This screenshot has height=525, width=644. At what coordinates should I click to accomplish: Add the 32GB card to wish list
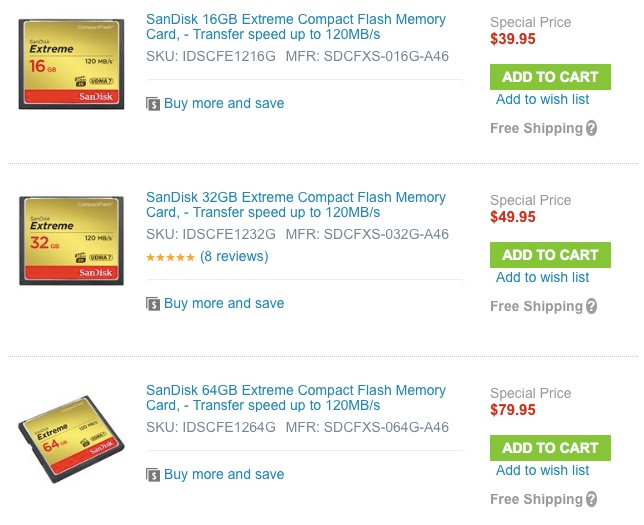pos(543,277)
